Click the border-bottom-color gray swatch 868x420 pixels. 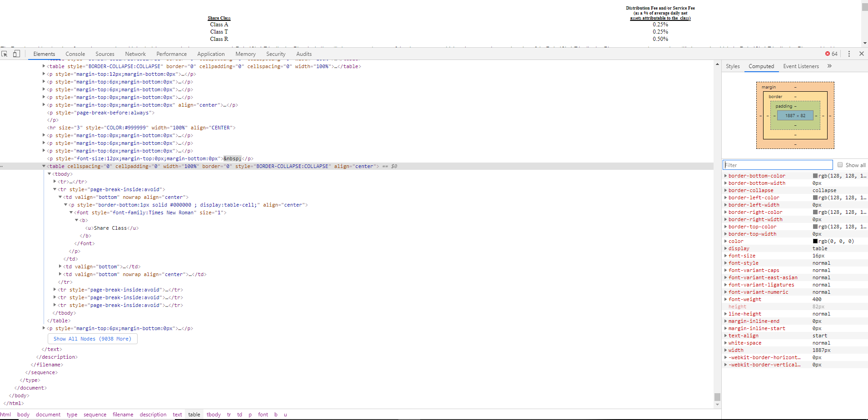815,176
